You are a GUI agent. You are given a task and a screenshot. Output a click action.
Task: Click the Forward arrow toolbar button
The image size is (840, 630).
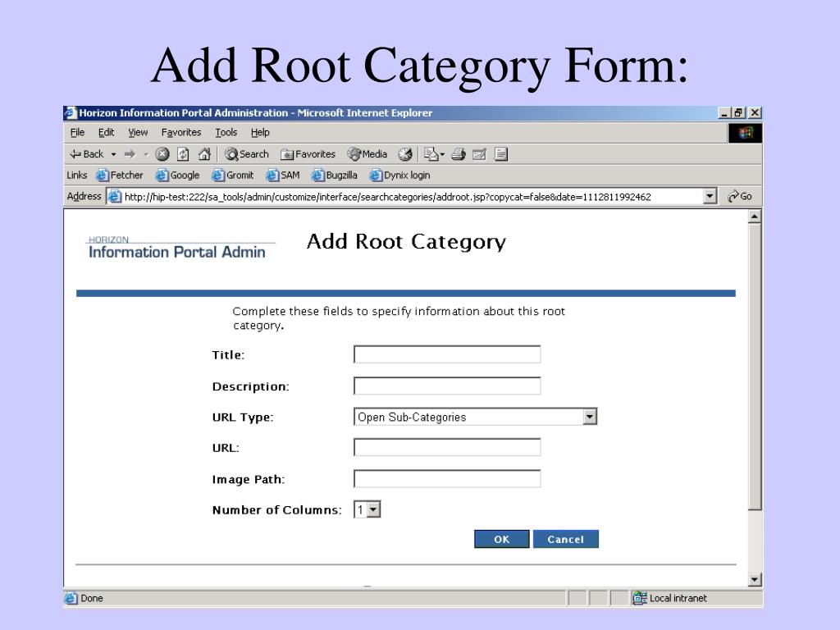coord(130,154)
